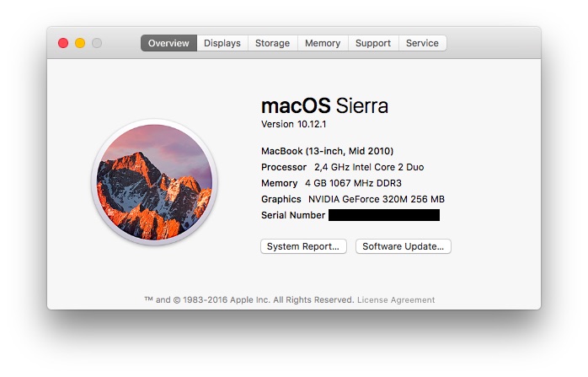Click the greyed-out zoom window button
The height and width of the screenshot is (377, 588).
97,43
